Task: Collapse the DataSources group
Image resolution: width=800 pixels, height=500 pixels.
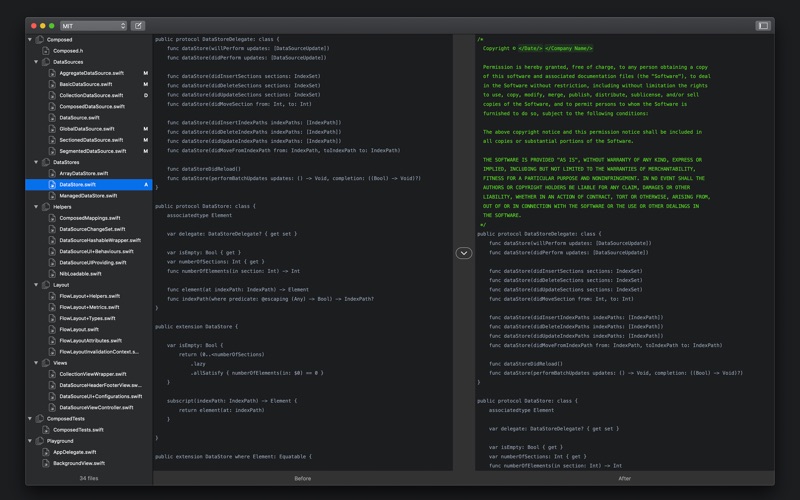Action: [36, 62]
